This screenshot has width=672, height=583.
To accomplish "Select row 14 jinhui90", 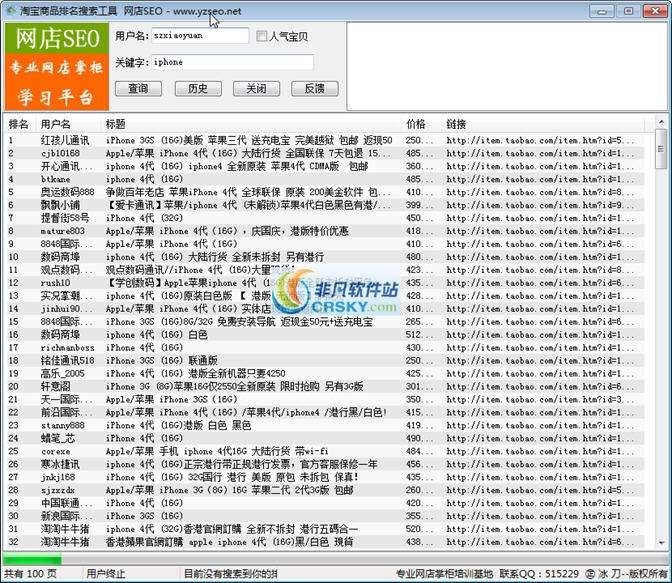I will click(x=324, y=309).
